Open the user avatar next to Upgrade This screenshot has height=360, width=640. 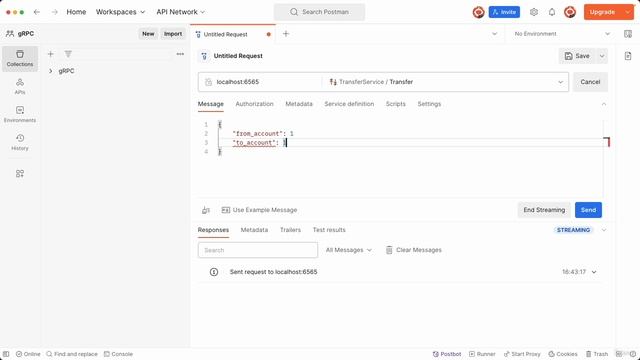pyautogui.click(x=570, y=12)
